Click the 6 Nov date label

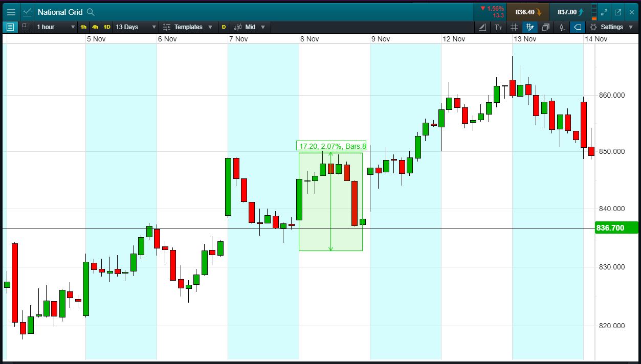pos(167,39)
